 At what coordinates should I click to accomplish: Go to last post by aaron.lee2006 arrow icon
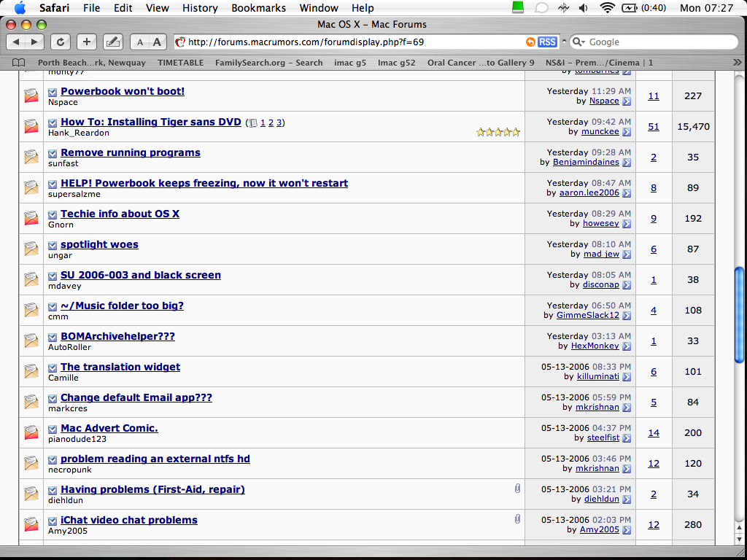(627, 192)
